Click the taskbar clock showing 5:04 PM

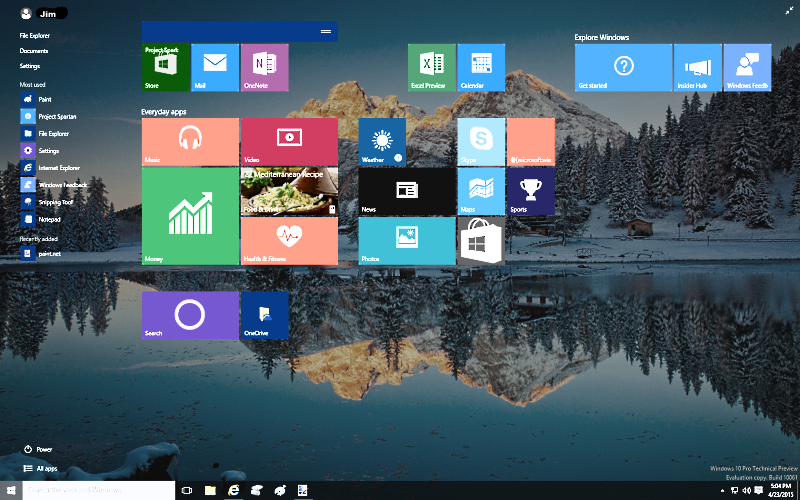coord(781,490)
